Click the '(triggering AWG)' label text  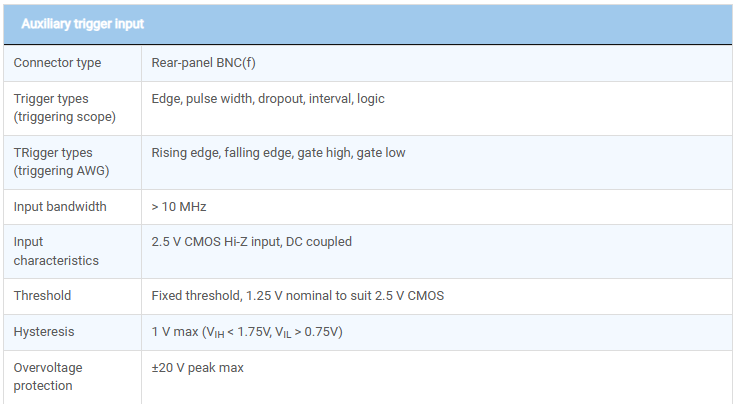(60, 171)
